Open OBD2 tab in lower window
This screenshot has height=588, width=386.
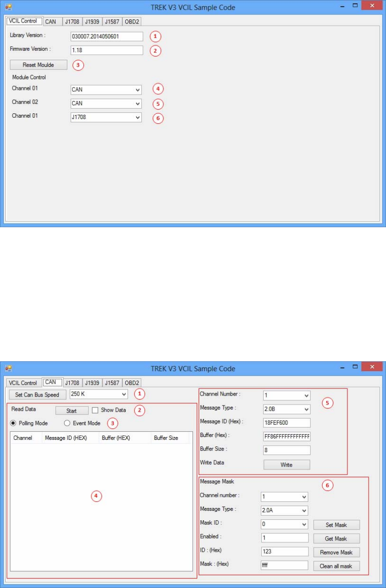click(x=132, y=383)
